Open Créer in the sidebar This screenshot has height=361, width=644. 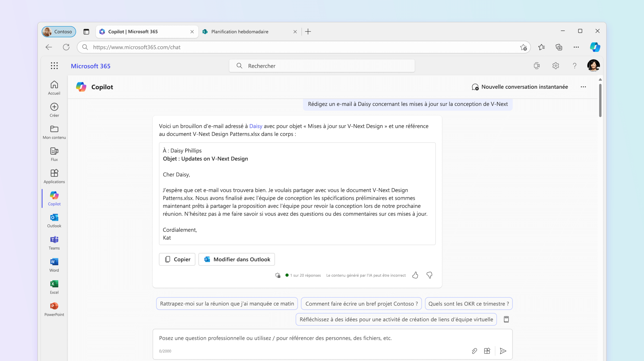pyautogui.click(x=54, y=110)
